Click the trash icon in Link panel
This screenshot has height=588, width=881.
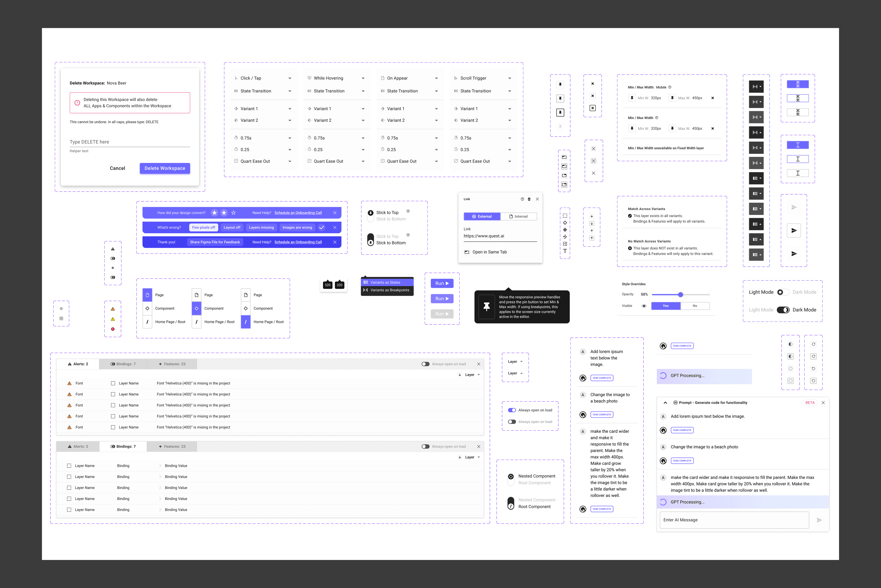(x=529, y=199)
